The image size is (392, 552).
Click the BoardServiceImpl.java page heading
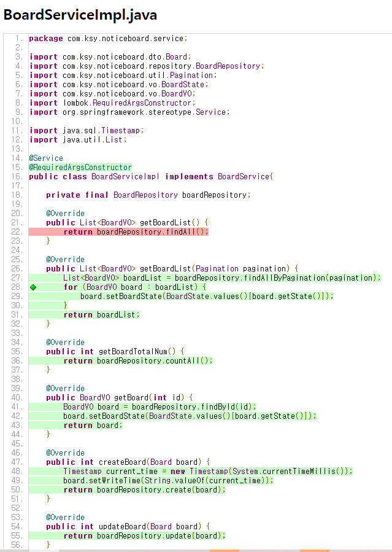80,15
